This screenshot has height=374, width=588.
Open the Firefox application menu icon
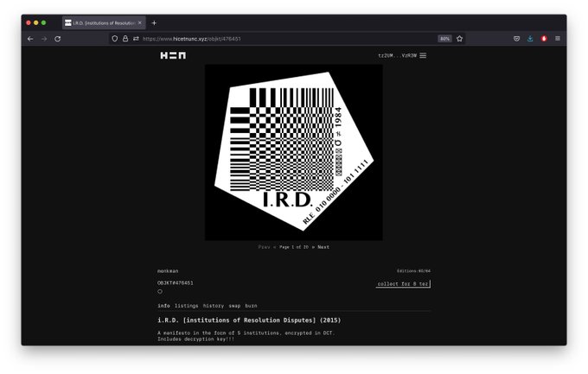[558, 39]
